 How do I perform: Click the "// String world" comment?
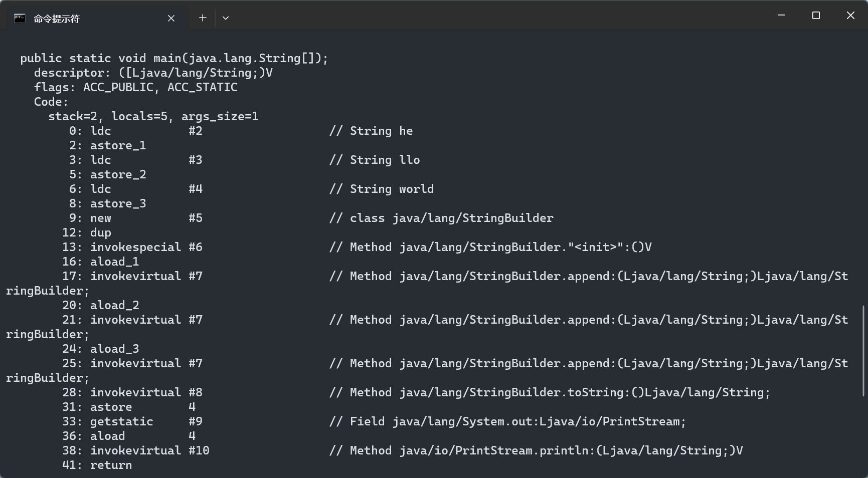(x=382, y=189)
